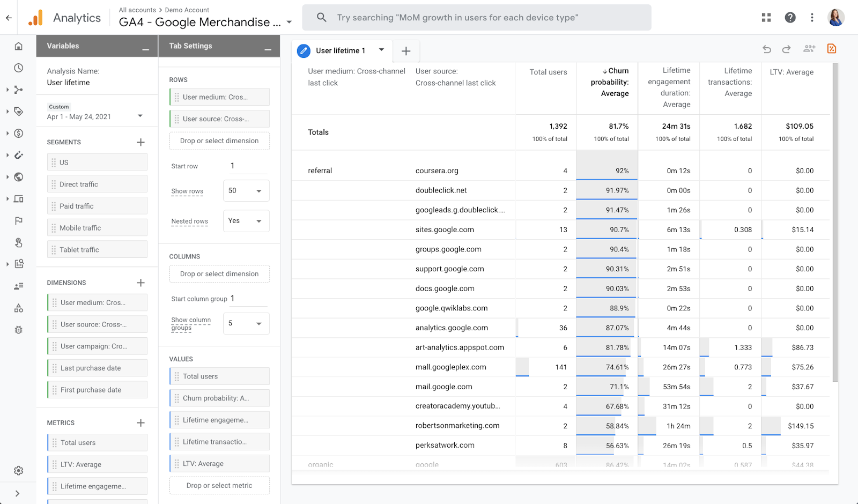Select the Mobile traffic segment
The width and height of the screenshot is (858, 504).
pos(97,227)
